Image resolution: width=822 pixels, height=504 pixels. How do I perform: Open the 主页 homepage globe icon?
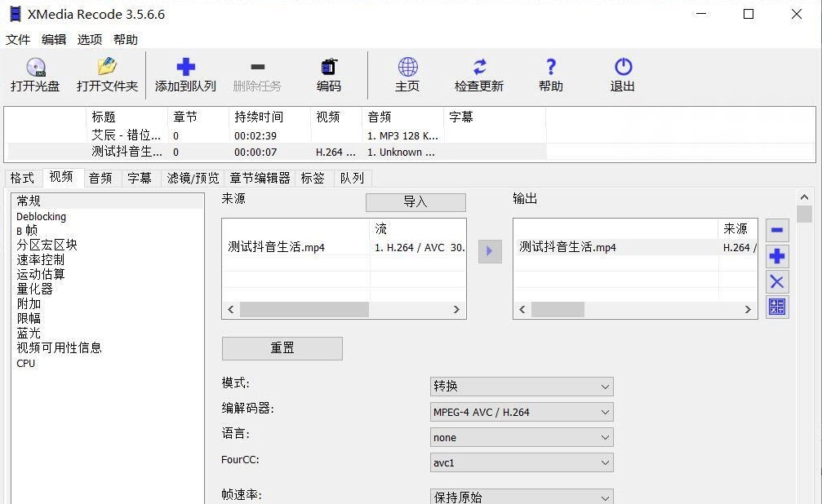407,69
